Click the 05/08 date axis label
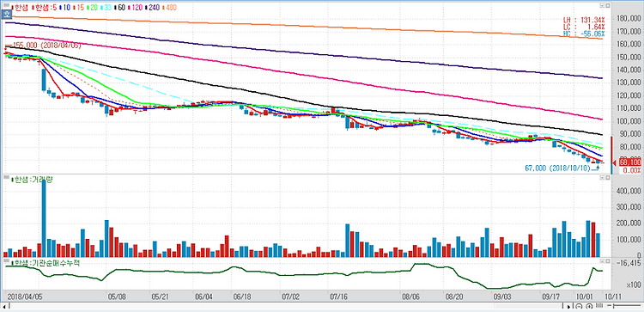This screenshot has height=312, width=644. (117, 297)
